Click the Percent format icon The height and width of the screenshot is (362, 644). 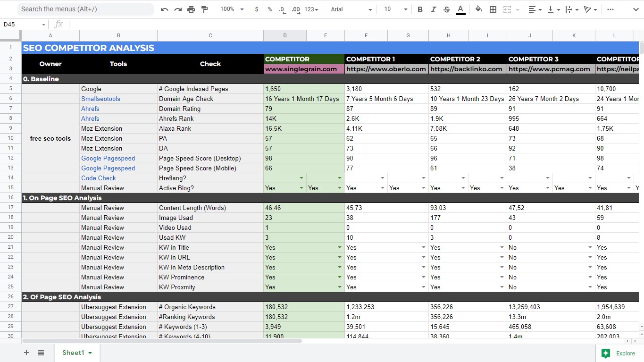coord(269,9)
